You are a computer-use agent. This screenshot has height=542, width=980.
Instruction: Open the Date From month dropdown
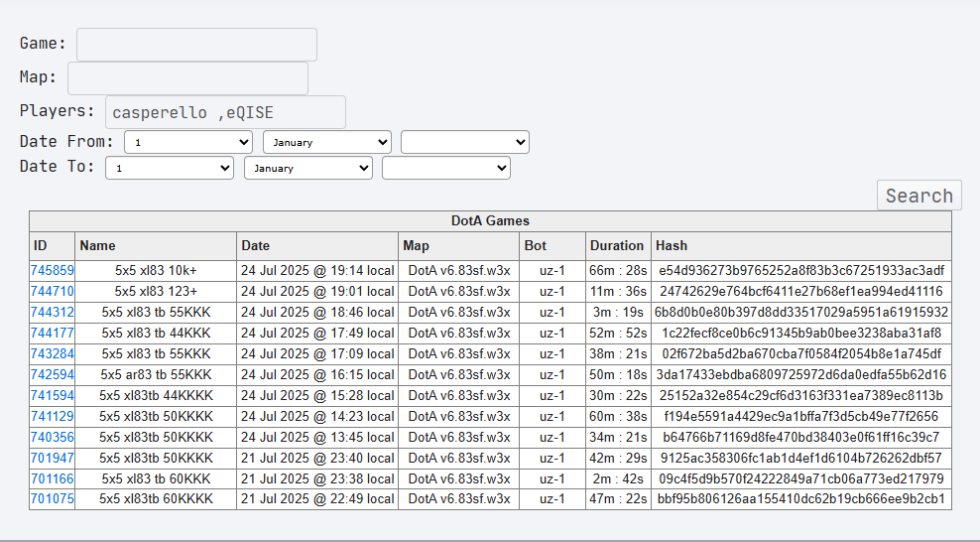pyautogui.click(x=327, y=142)
